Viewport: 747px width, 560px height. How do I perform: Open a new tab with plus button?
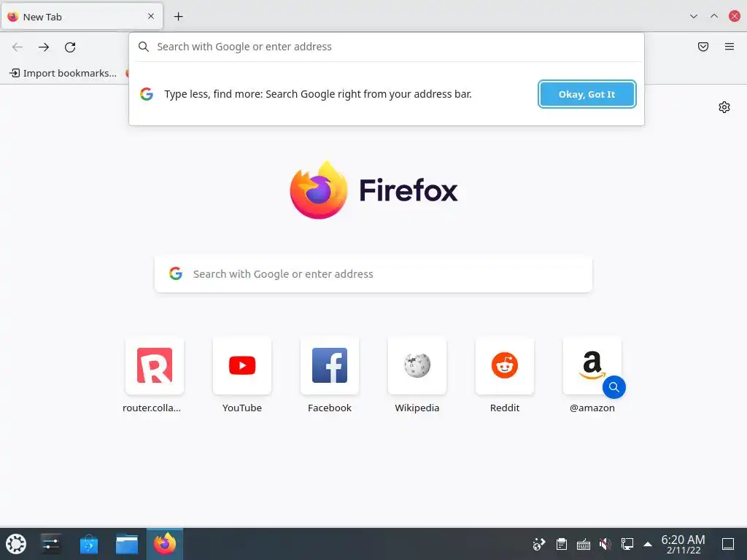(178, 17)
